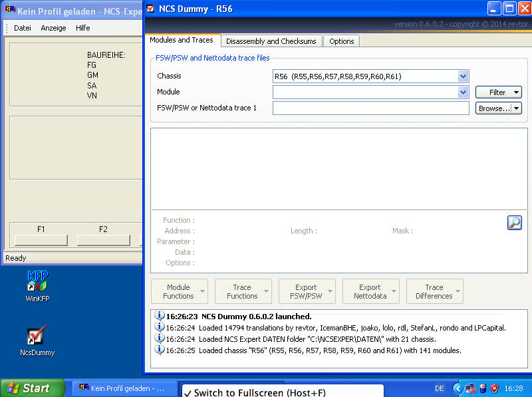The image size is (532, 397).
Task: Open the Hilfe menu
Action: (x=82, y=28)
